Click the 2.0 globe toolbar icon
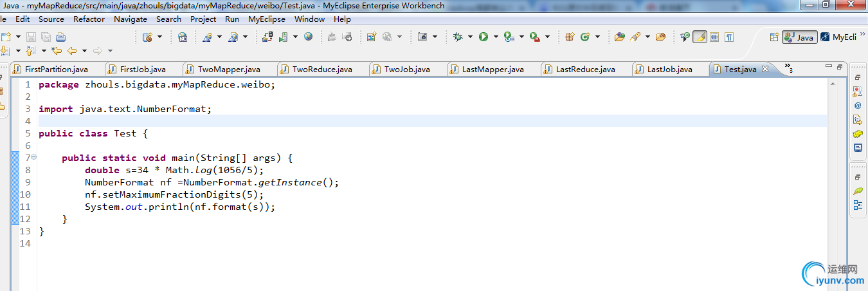Viewport: 868px width, 291px height. point(183,37)
